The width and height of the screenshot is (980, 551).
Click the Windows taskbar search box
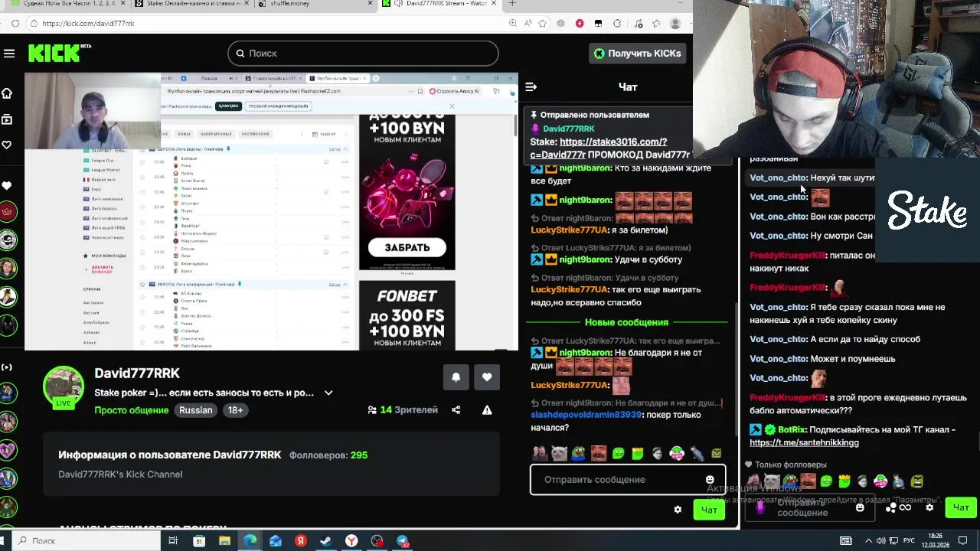point(84,540)
